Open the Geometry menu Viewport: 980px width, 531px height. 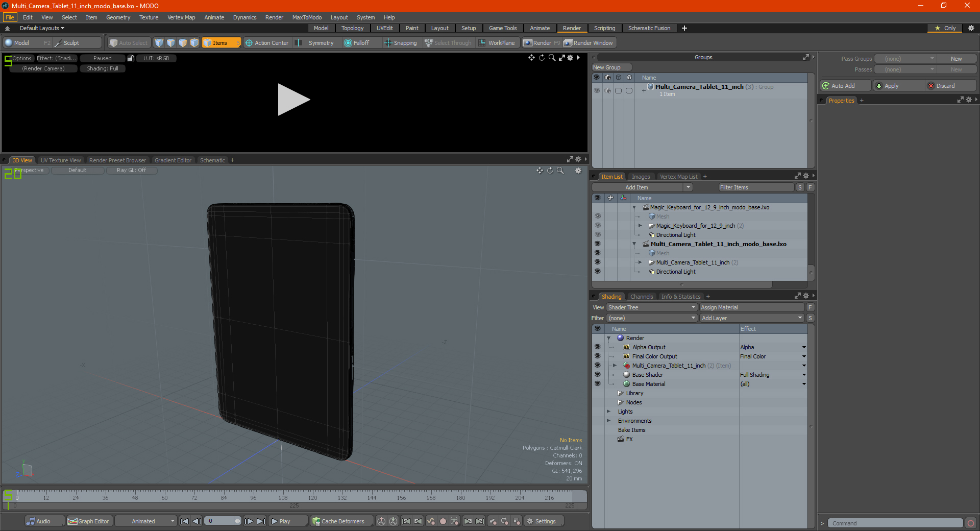click(118, 17)
